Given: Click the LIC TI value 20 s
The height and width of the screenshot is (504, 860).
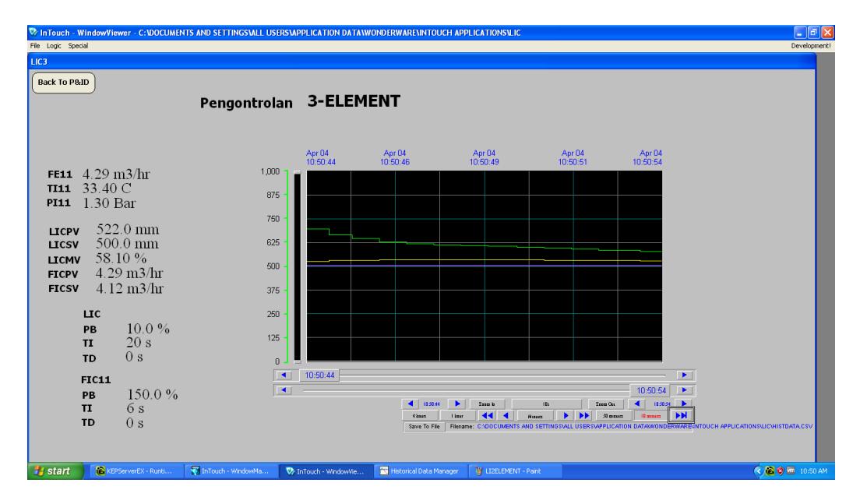Looking at the screenshot, I should coord(139,342).
